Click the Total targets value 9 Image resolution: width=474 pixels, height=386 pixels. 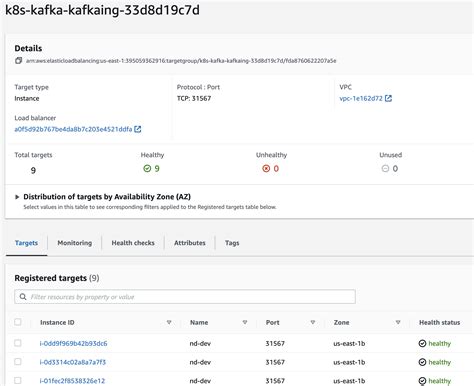point(33,171)
